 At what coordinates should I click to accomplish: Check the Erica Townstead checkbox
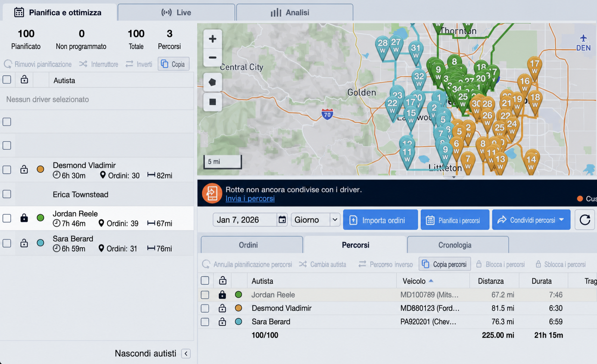(7, 194)
